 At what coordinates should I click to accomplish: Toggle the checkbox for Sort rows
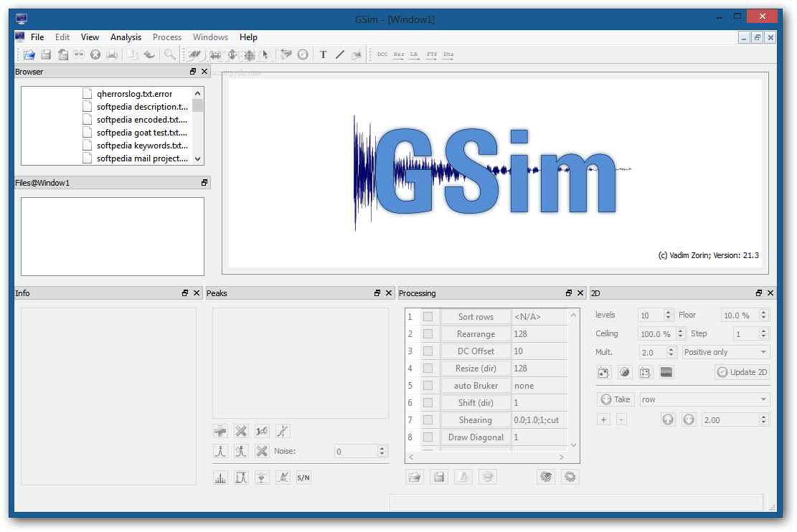tap(428, 317)
